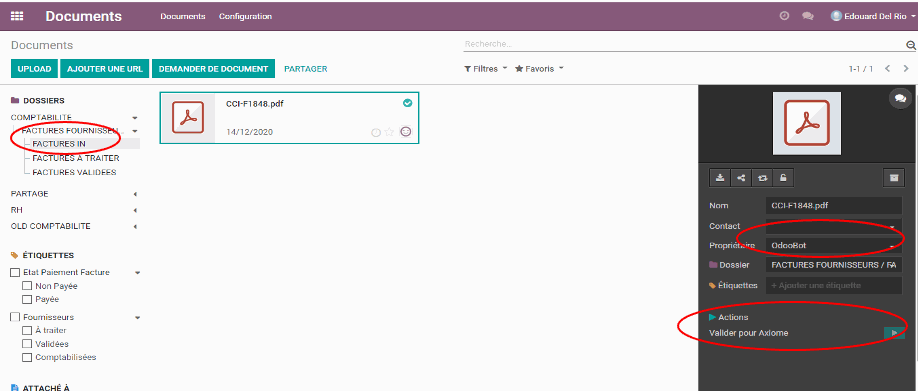Open the Documents menu in the top bar

click(183, 16)
